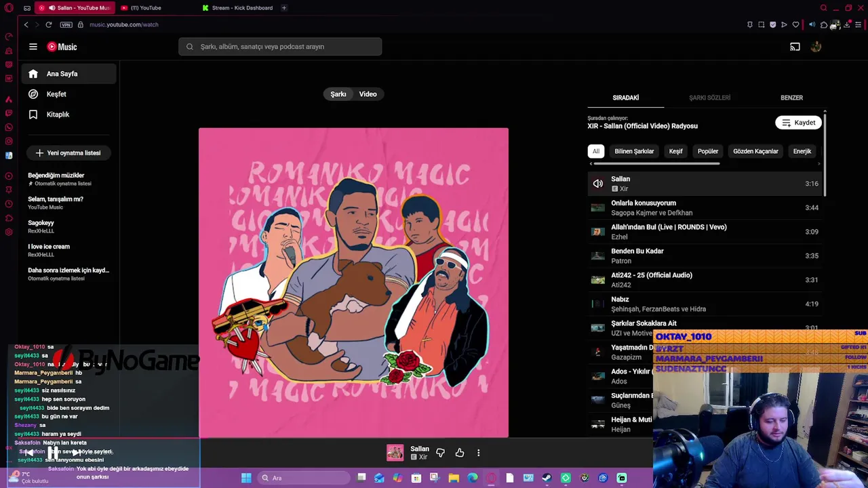The image size is (868, 488).
Task: Open Daha sonra izlemek için kaydedilenler playlist
Action: [68, 274]
